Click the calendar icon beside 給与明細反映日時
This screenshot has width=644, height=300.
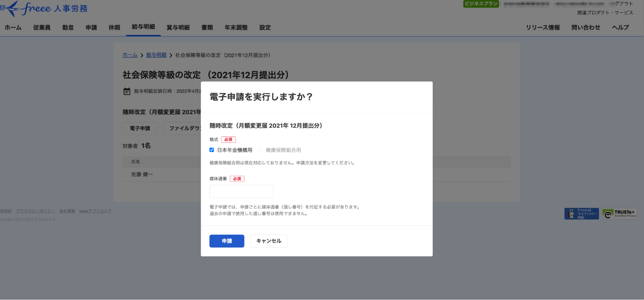coord(127,91)
